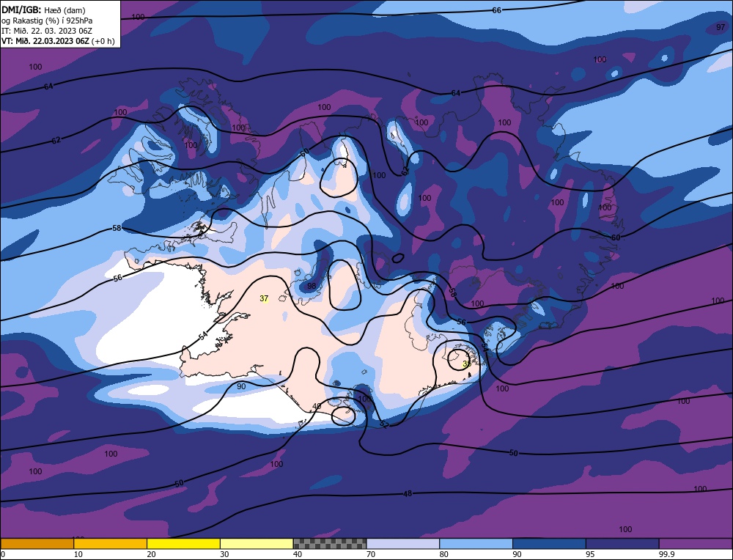Viewport: 733px width, 560px height.
Task: Click the '99.9' legend tick label
Action: pos(666,554)
